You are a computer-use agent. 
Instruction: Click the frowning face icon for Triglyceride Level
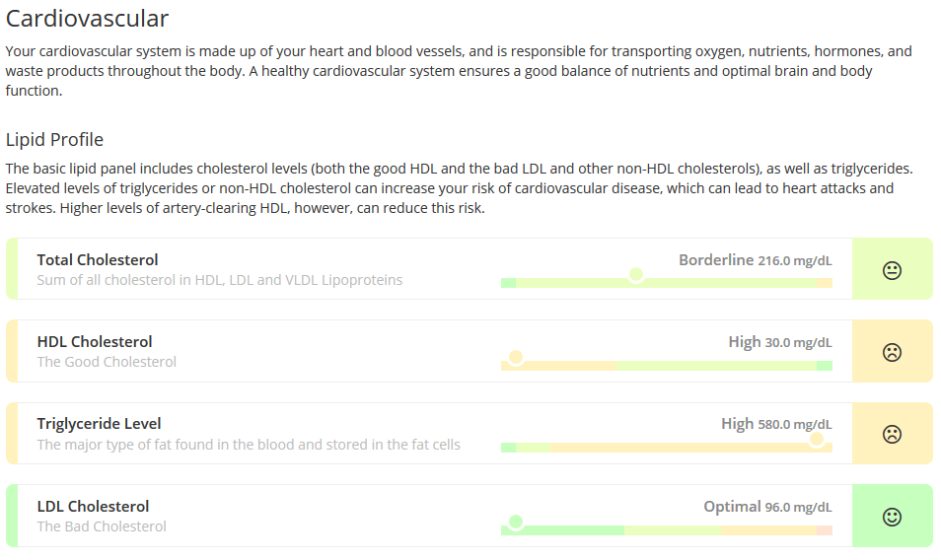point(892,434)
